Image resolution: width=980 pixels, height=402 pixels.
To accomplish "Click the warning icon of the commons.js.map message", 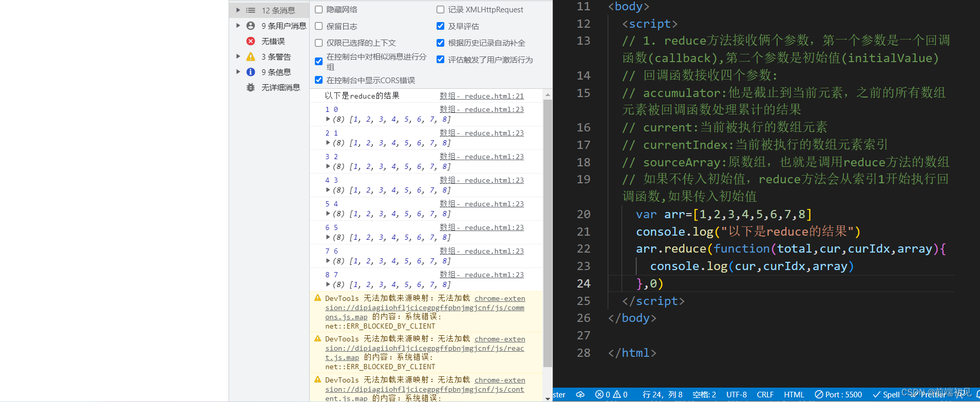I will point(317,298).
